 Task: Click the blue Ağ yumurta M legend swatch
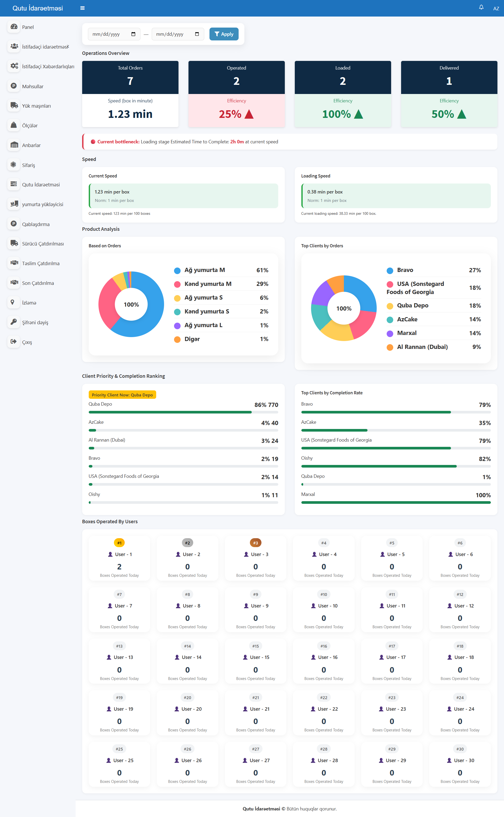pos(177,270)
